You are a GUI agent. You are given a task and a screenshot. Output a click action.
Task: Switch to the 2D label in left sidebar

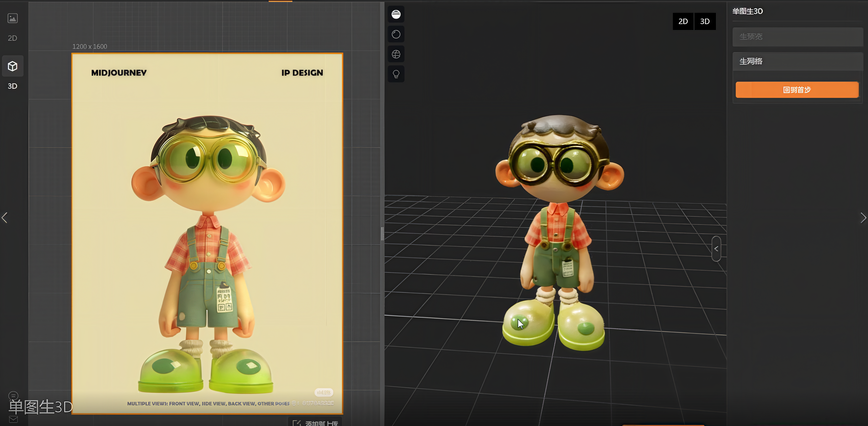12,38
